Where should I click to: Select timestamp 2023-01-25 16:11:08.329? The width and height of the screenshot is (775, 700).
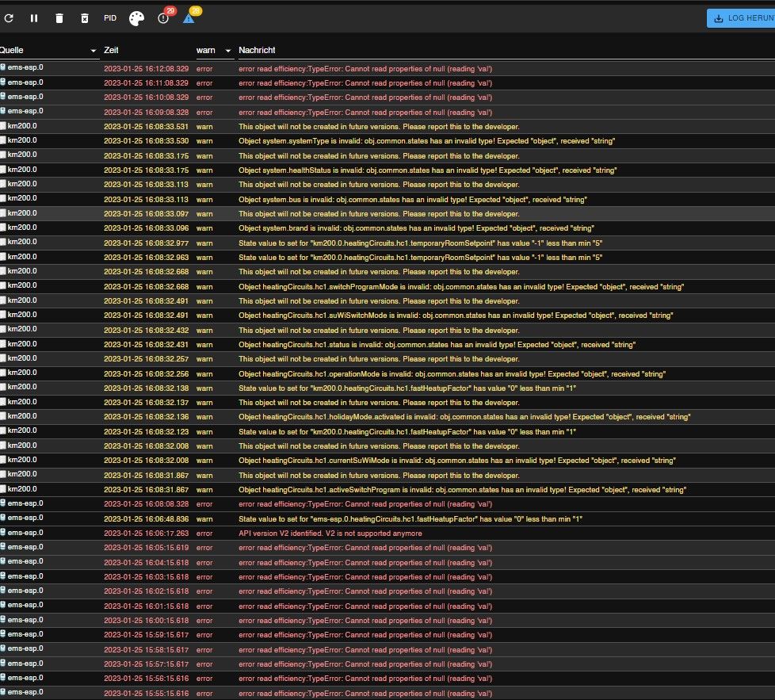[x=146, y=83]
